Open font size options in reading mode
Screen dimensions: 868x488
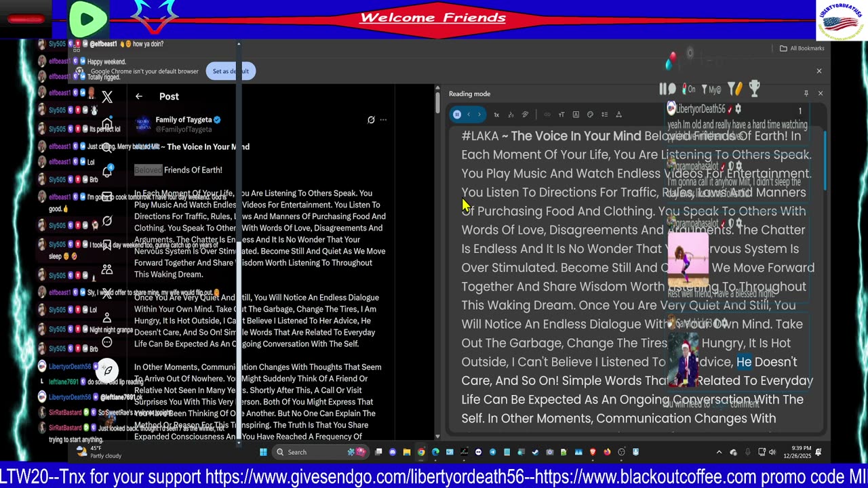[561, 115]
